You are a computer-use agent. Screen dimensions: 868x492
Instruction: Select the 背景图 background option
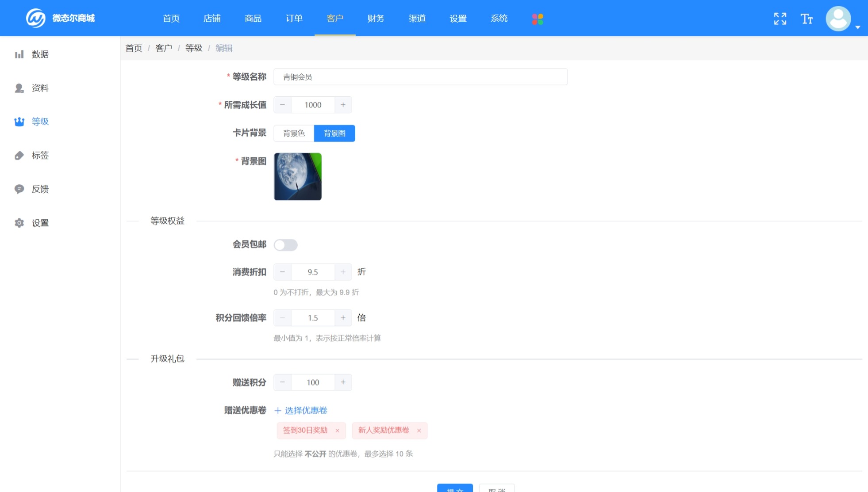[334, 133]
